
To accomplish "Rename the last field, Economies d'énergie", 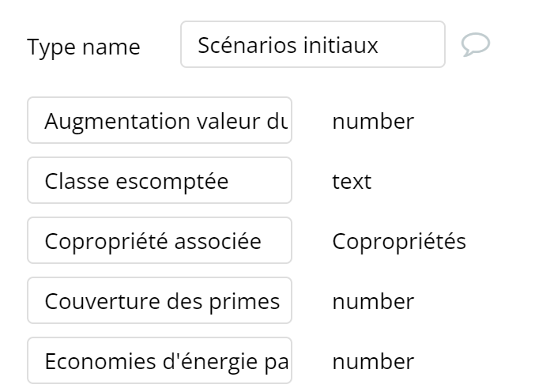I will 160,361.
